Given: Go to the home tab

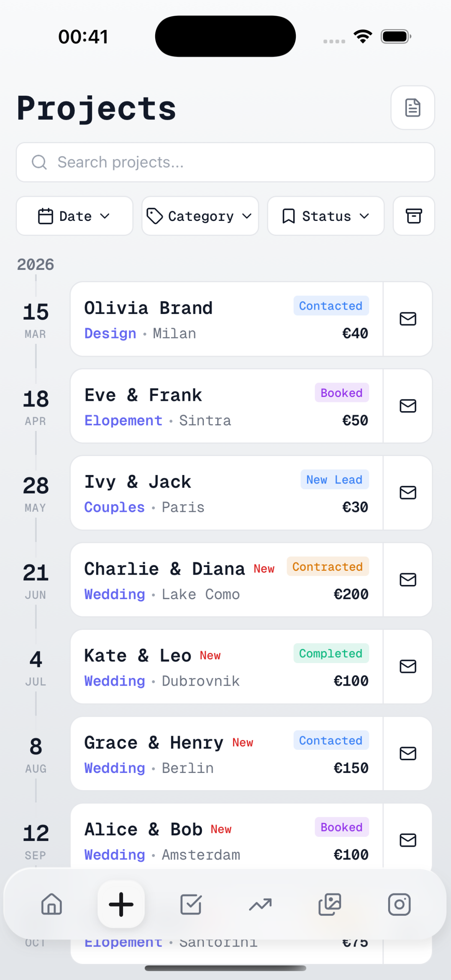Looking at the screenshot, I should (52, 905).
